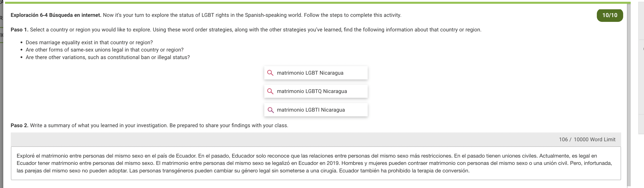Click the Paso 2 instruction about sharing findings
The width and height of the screenshot is (644, 188).
159,125
